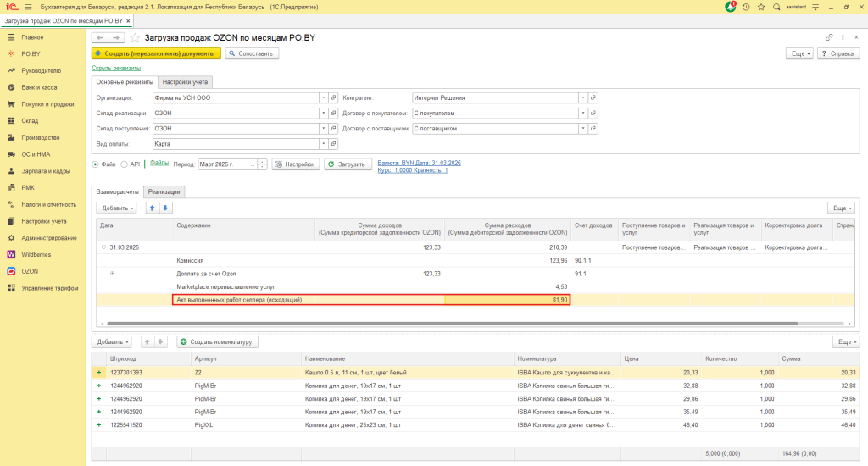Open the Контрагент dropdown arrow

[583, 98]
